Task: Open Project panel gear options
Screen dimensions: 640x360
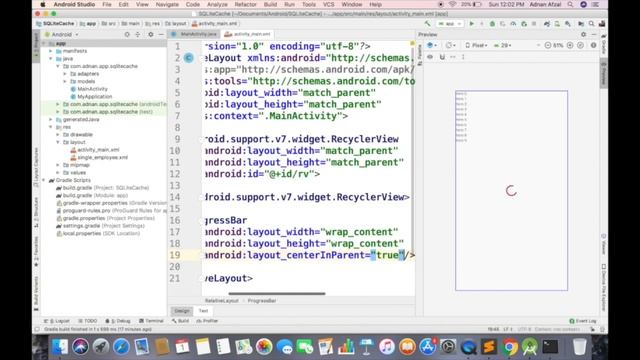Action: [x=151, y=35]
